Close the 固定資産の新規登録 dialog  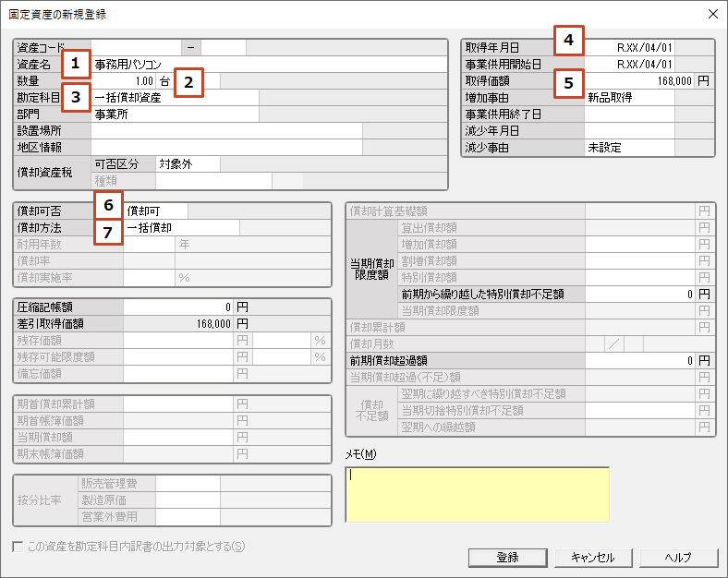(712, 14)
